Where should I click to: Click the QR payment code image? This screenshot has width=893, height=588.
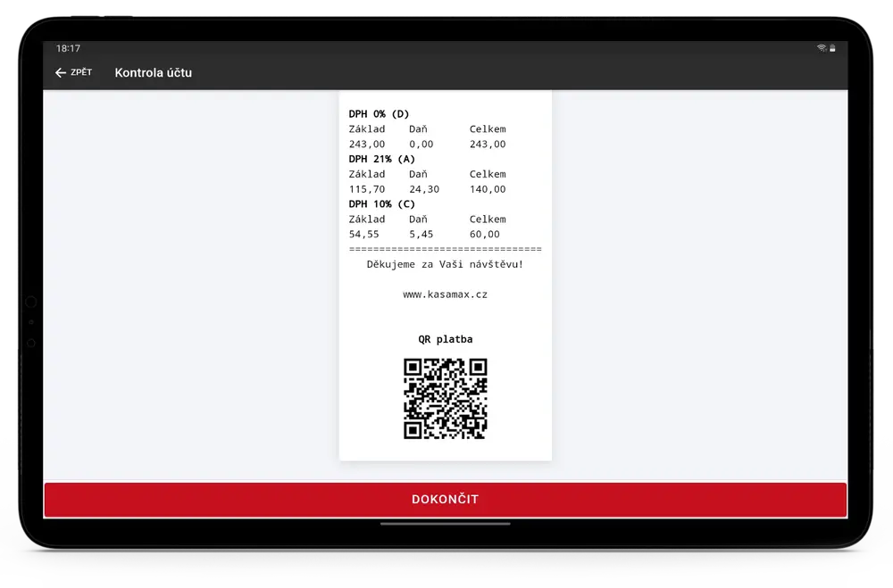[446, 399]
